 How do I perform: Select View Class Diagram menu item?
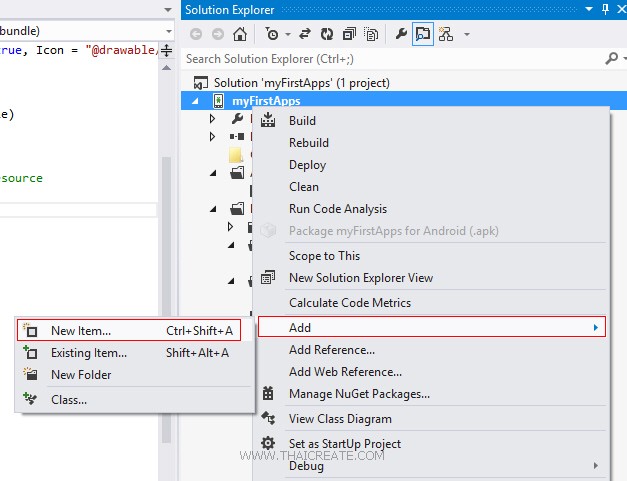pyautogui.click(x=340, y=419)
